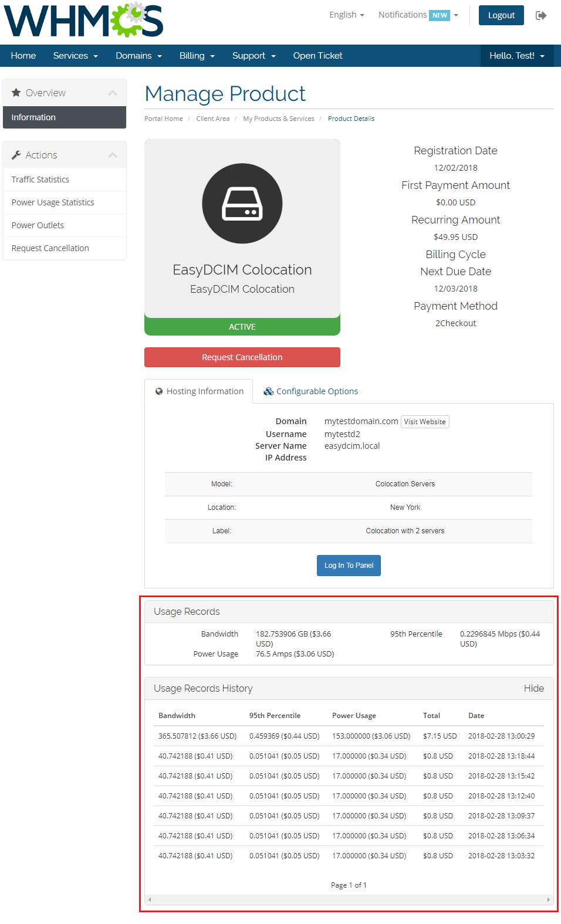
Task: Click the 95th Percentile column header
Action: pyautogui.click(x=275, y=716)
